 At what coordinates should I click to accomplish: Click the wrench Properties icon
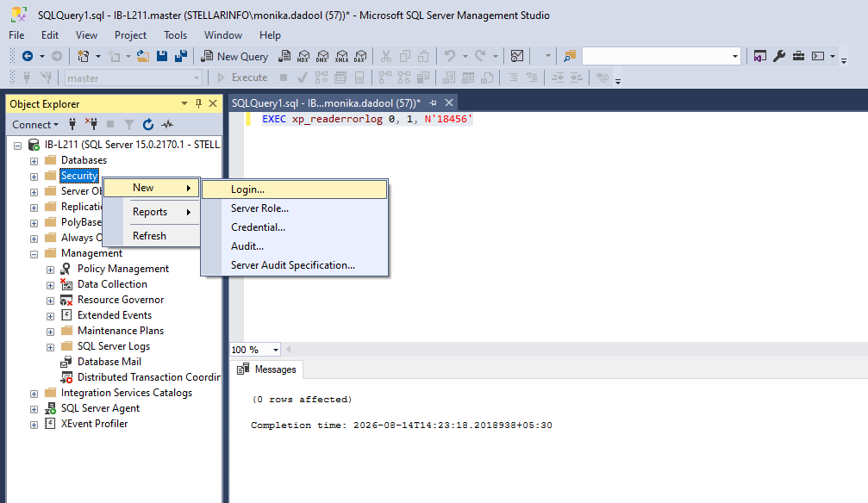click(779, 56)
